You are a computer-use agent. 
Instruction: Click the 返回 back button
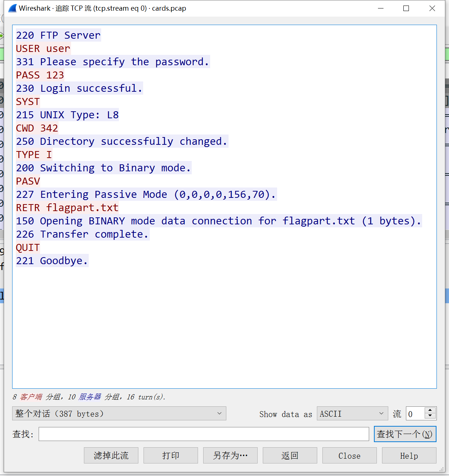tap(290, 455)
